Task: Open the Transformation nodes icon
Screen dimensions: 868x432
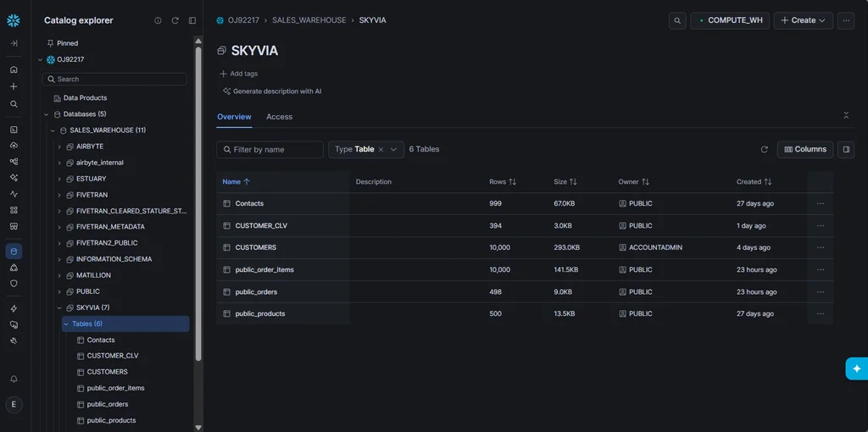Action: point(14,162)
